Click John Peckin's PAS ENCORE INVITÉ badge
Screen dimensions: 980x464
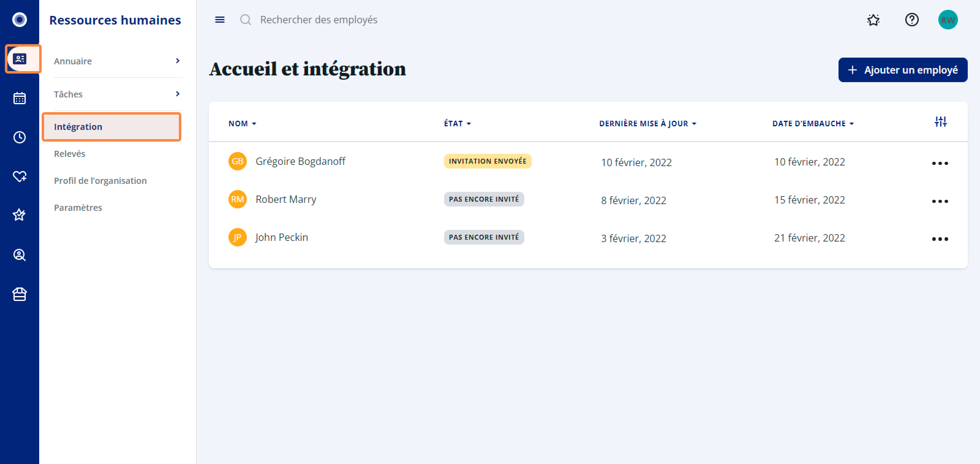pos(484,237)
